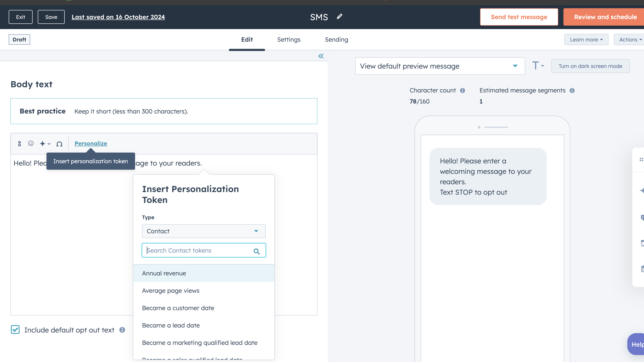
Task: Click the cup icon in side panel
Action: [642, 243]
